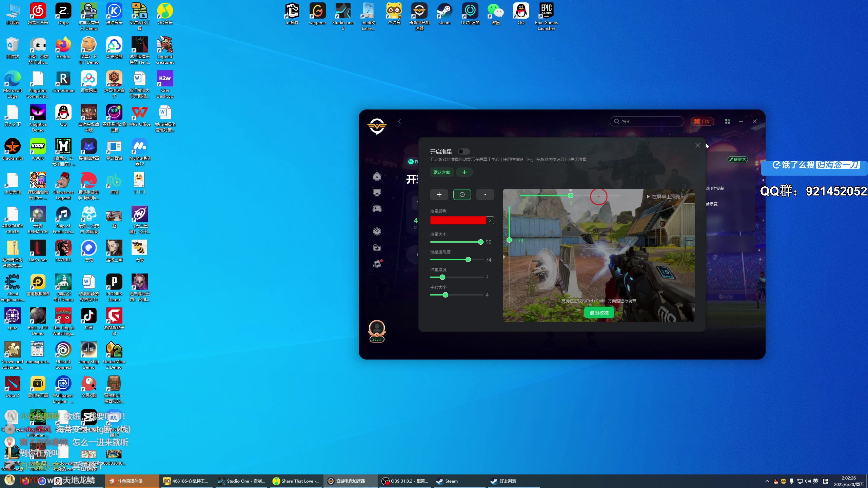
Task: Click the red 准星颜色 color swatch
Action: click(458, 220)
